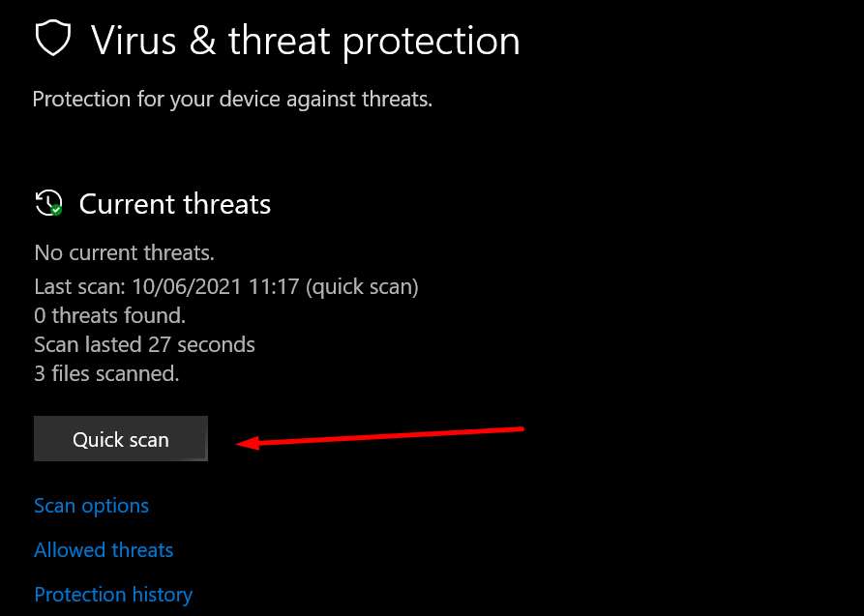Click the 'Protection for your device against threats' subtitle

(x=232, y=99)
